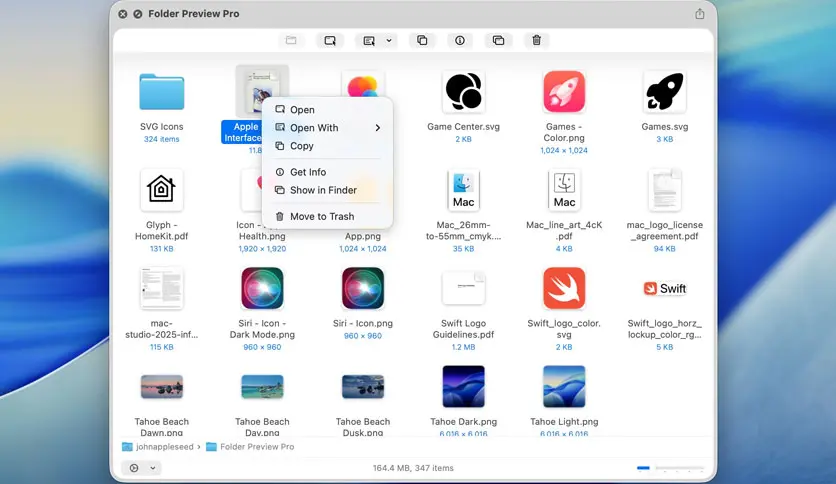The width and height of the screenshot is (836, 484).
Task: Click the '164.4 MB, 347 items' status text
Action: [x=413, y=468]
